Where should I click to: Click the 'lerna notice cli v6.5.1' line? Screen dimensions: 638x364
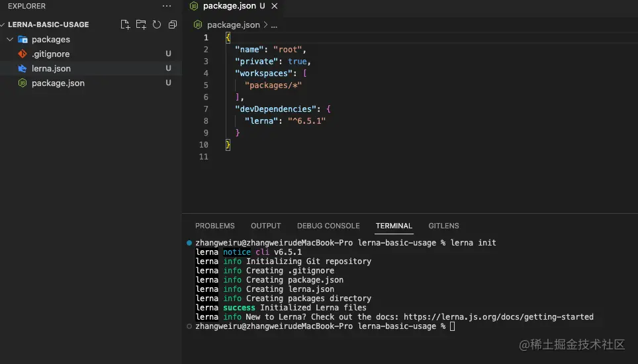click(x=249, y=252)
